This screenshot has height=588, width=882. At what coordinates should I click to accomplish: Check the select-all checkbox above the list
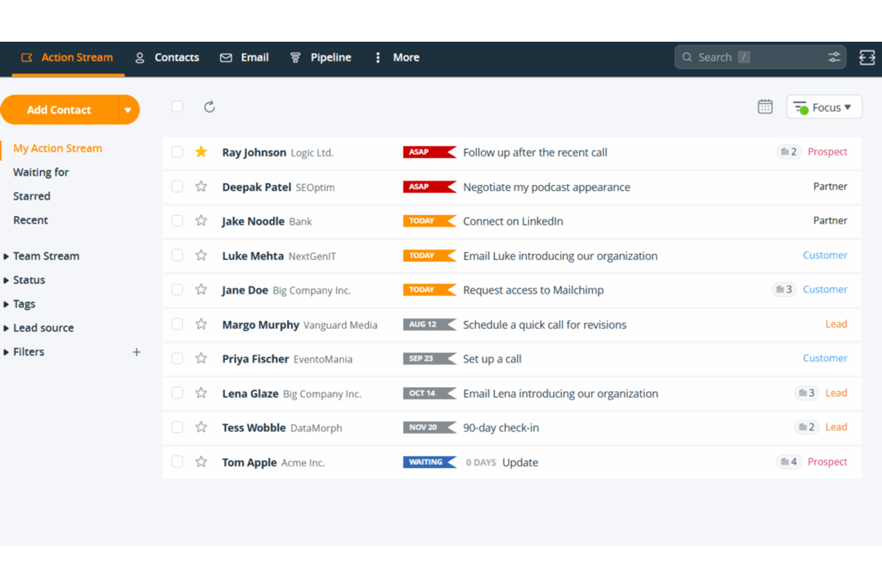(x=177, y=106)
